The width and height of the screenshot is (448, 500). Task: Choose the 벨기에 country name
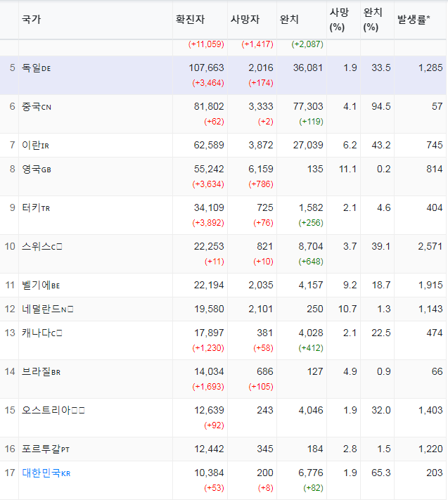(x=37, y=285)
